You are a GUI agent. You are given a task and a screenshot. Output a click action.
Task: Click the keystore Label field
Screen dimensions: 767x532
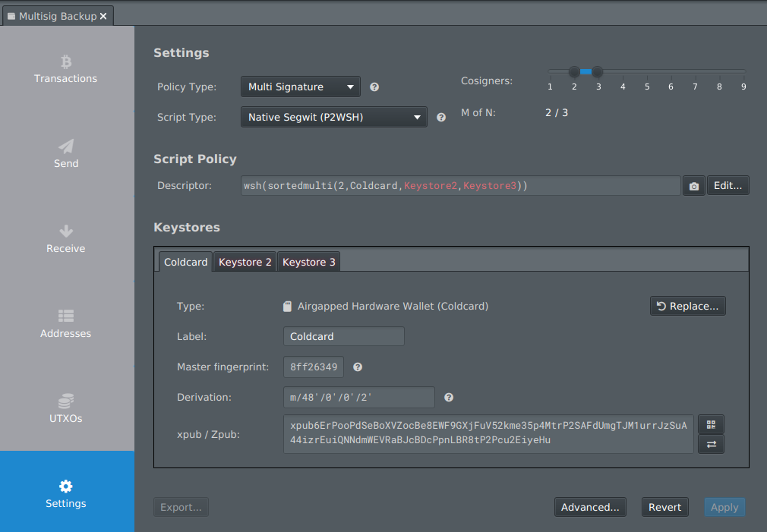click(x=344, y=336)
